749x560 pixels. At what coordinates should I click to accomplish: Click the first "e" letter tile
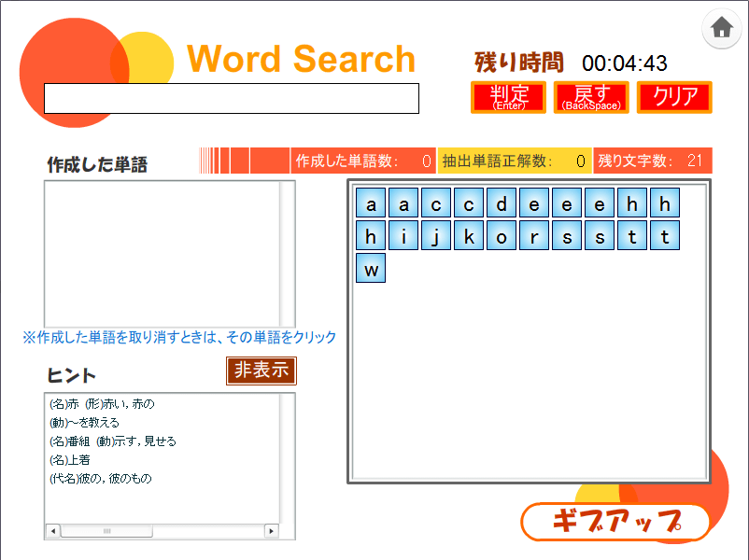(x=534, y=203)
